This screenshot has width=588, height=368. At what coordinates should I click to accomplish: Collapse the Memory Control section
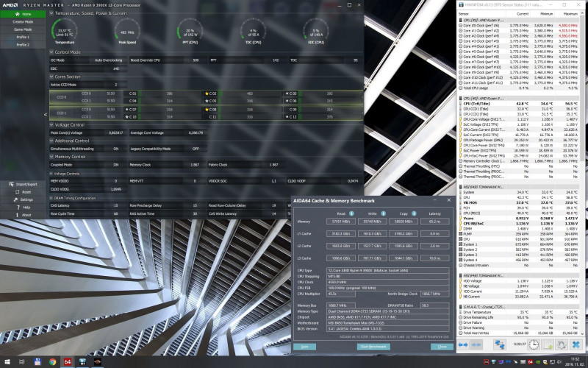click(x=51, y=157)
